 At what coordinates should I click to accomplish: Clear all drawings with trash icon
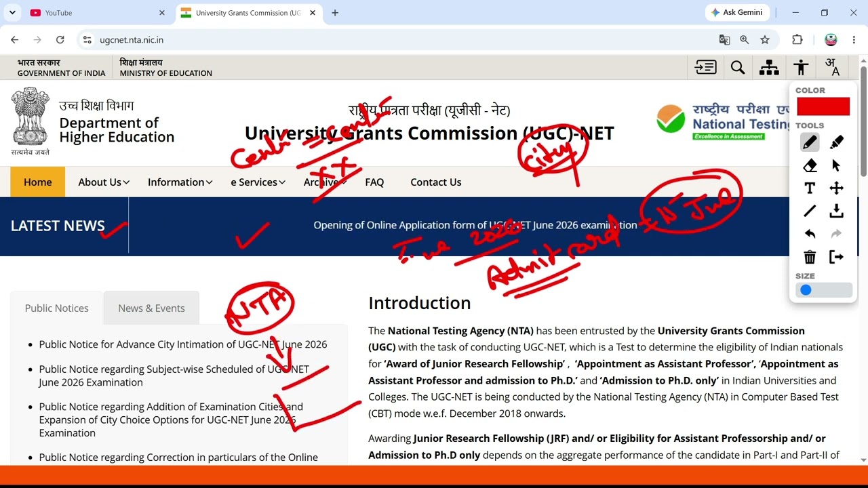point(810,257)
